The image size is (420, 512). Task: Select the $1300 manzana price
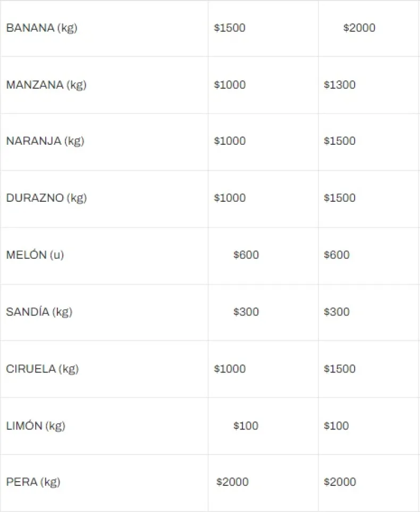[340, 85]
